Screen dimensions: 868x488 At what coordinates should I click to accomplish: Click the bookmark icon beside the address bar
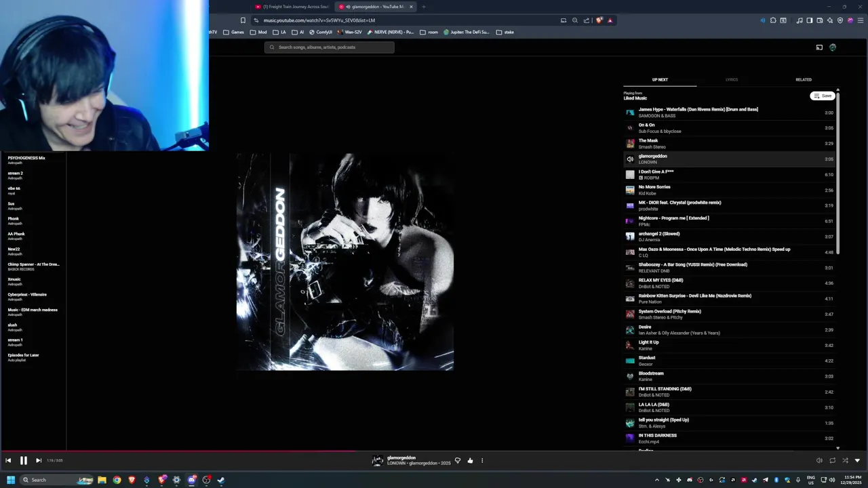pyautogui.click(x=243, y=20)
